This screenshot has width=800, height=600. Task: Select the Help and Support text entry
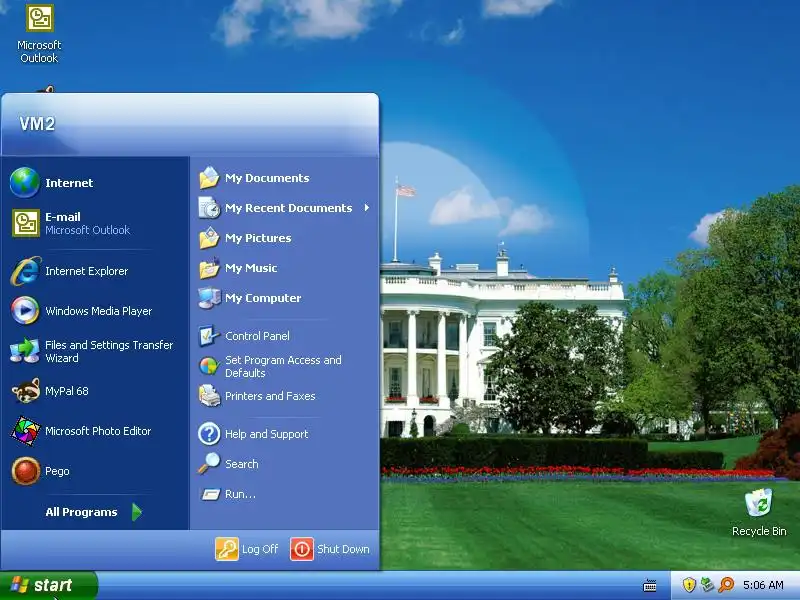266,434
